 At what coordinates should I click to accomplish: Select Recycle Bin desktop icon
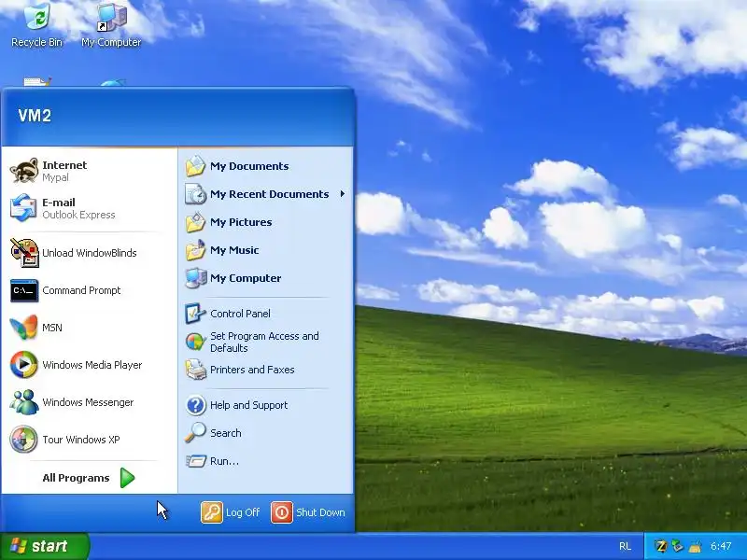36,25
